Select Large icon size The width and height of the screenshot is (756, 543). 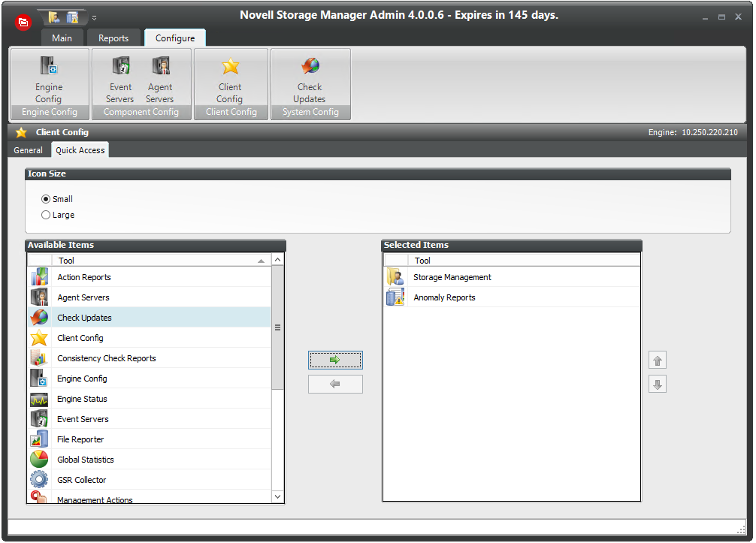58,215
